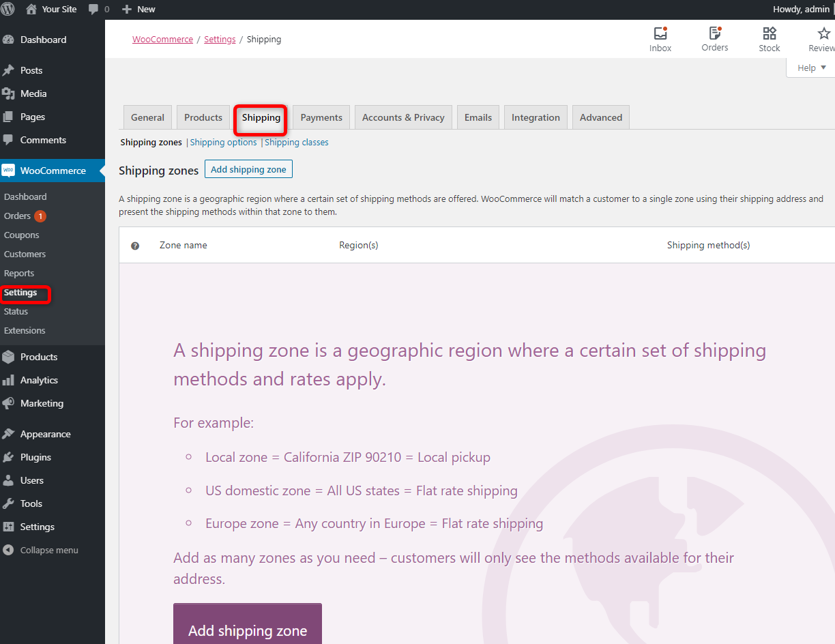Open Plugins from the sidebar
The image size is (835, 644).
click(35, 457)
